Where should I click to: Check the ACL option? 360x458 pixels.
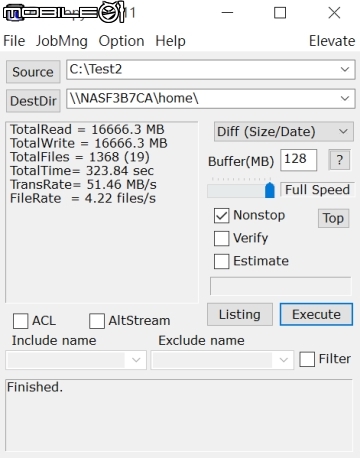(20, 321)
